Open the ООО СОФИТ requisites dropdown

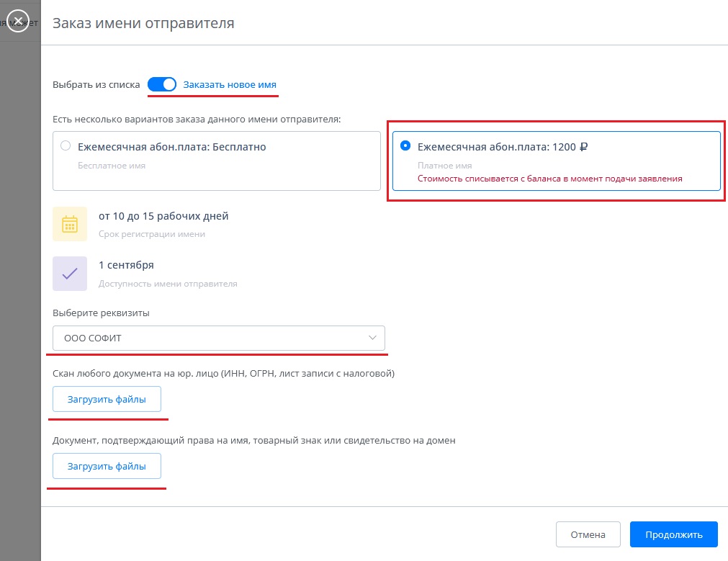click(219, 338)
